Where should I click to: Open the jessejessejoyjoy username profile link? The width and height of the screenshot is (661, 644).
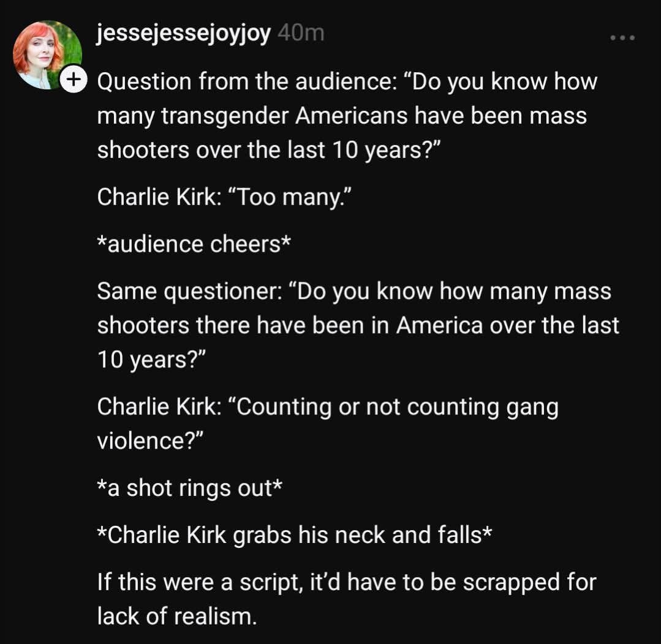(183, 33)
